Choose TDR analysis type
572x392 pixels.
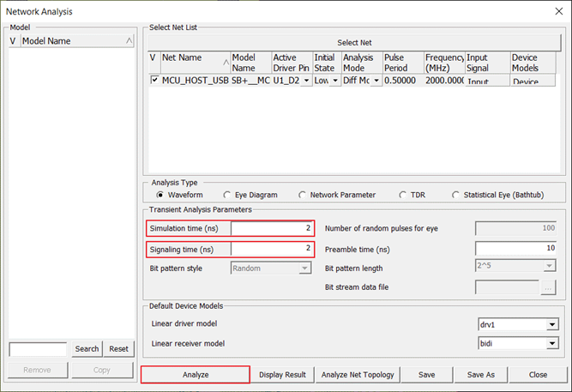tap(403, 195)
